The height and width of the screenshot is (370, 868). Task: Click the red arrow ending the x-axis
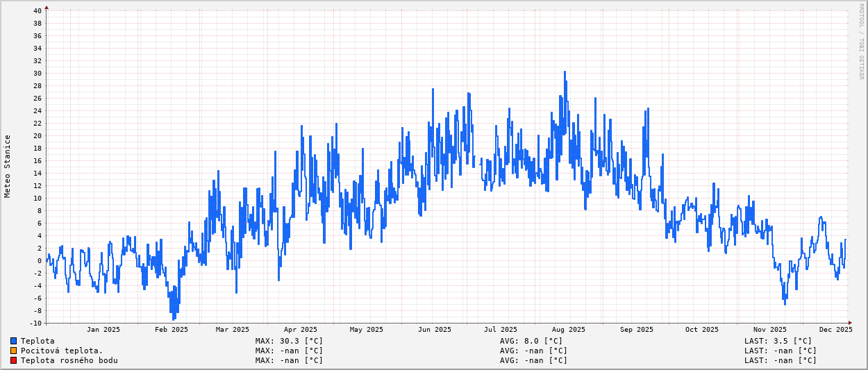pyautogui.click(x=850, y=323)
